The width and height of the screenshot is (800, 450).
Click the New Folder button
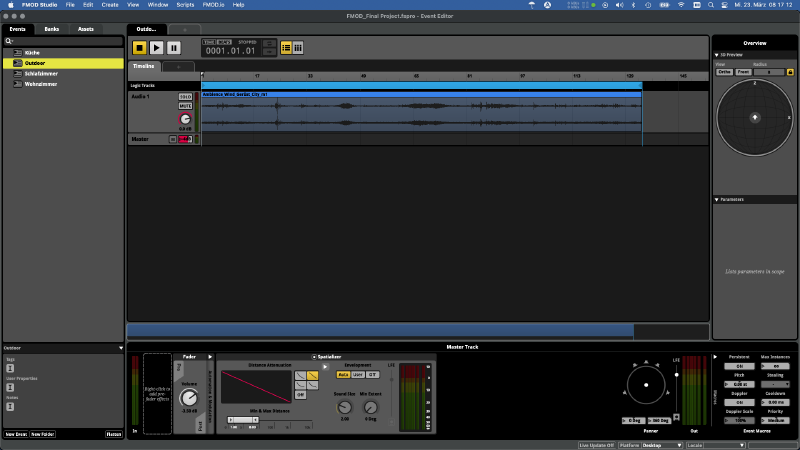42,434
